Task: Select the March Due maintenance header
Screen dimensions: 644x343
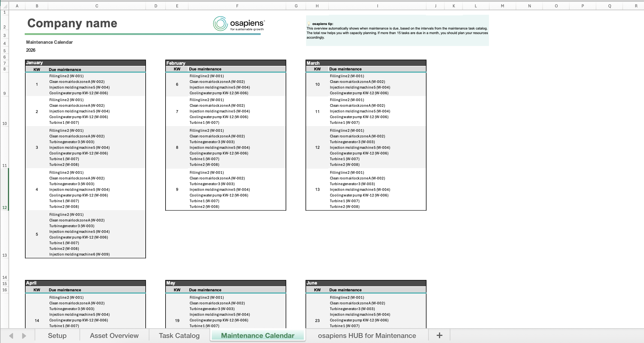Action: click(346, 69)
